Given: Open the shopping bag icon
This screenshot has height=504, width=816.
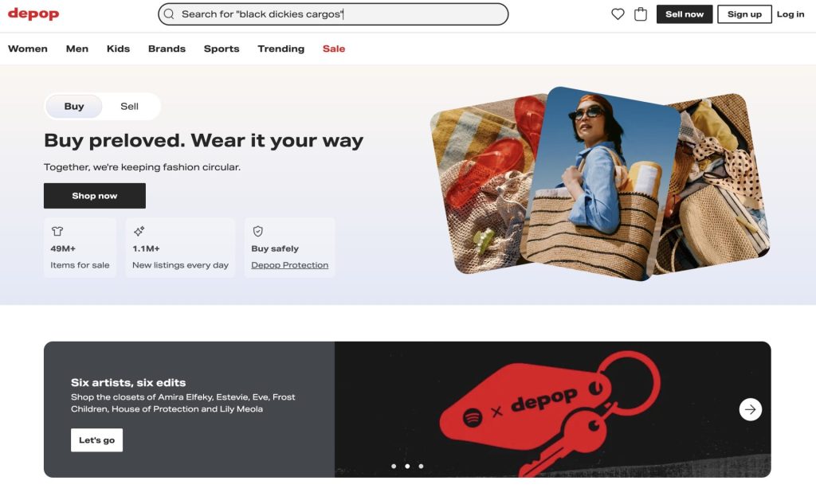Looking at the screenshot, I should pos(641,14).
